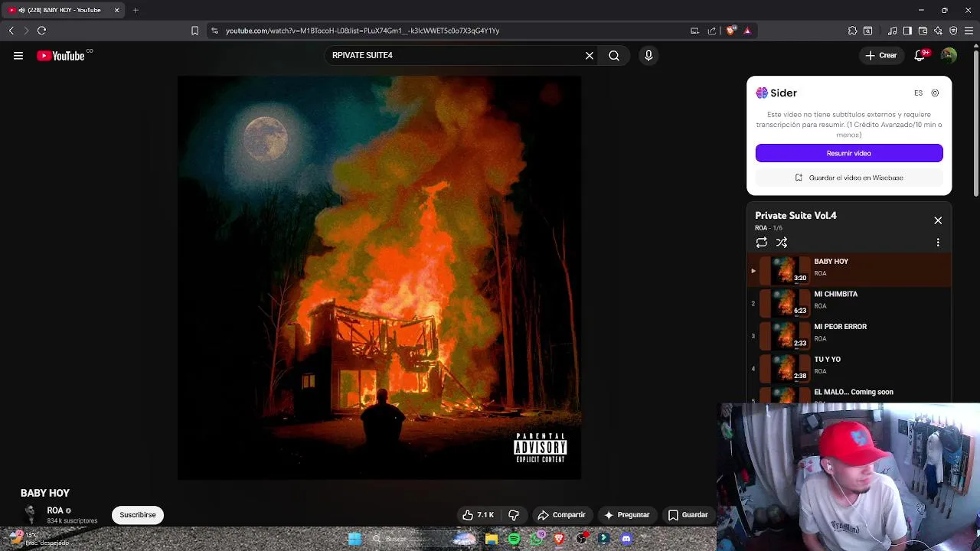Click the Crear button
The height and width of the screenshot is (551, 980).
pyautogui.click(x=881, y=55)
